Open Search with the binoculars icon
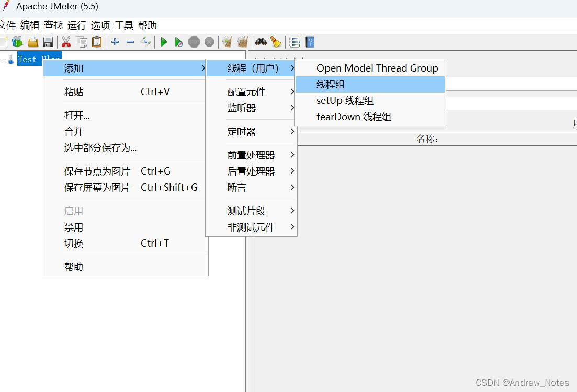This screenshot has height=392, width=577. tap(261, 42)
